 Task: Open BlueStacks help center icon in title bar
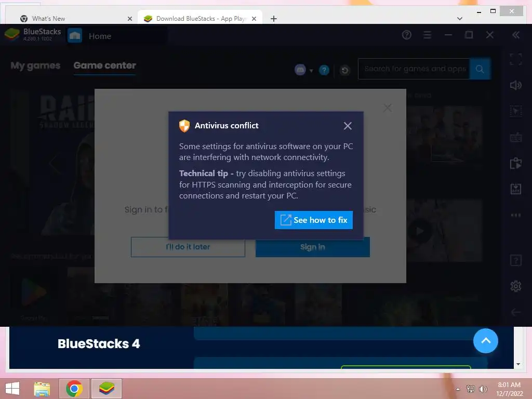coord(406,35)
